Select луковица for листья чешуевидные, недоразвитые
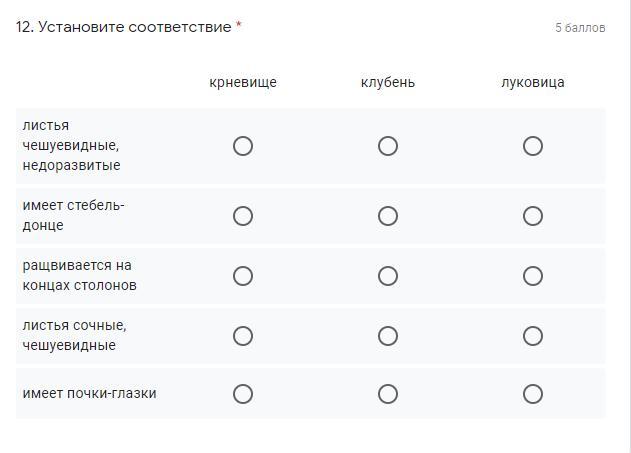 [533, 146]
